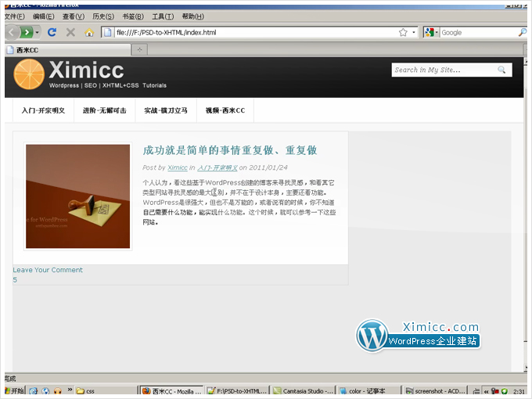This screenshot has height=399, width=532.
Task: Open the 工具(T) menu
Action: click(163, 16)
